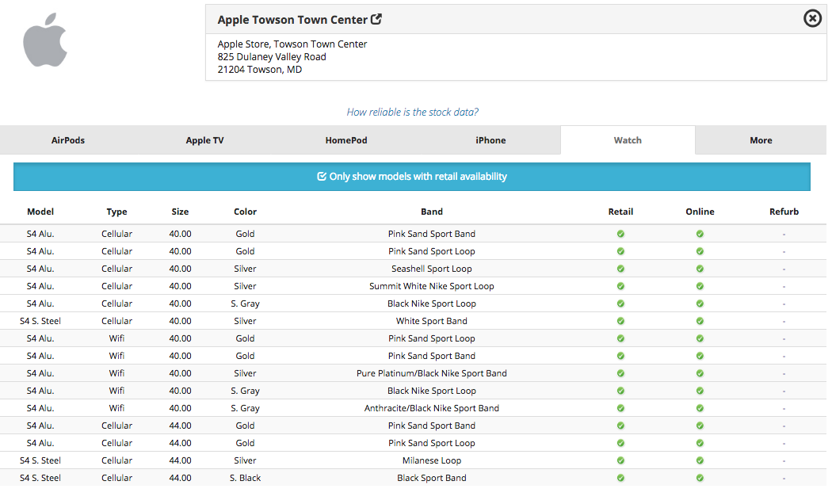Click the Color column header

click(x=245, y=212)
